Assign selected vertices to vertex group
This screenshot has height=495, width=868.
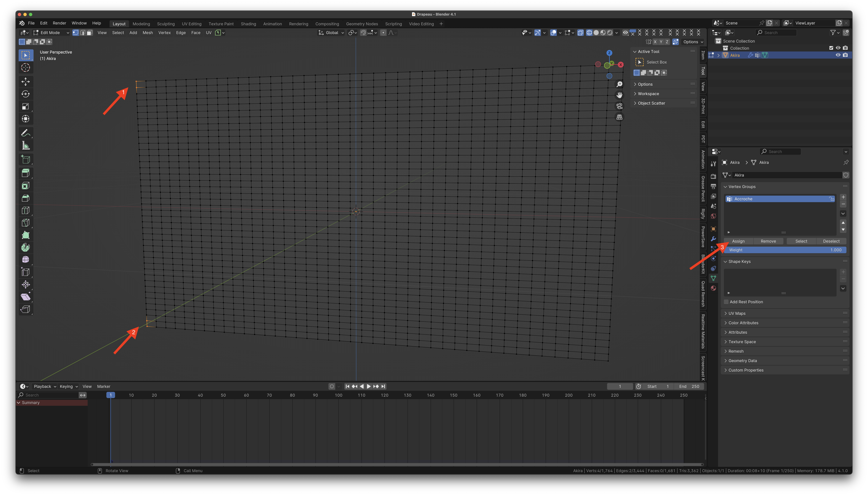tap(738, 241)
